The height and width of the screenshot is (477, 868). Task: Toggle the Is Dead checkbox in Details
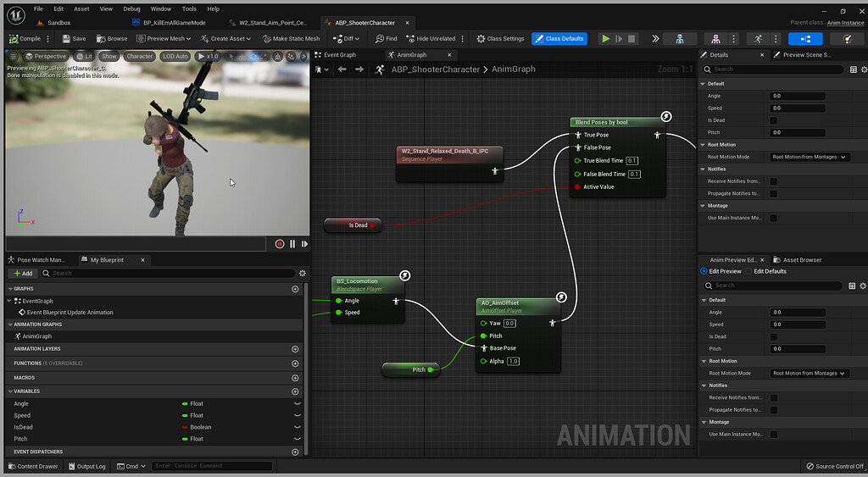point(773,120)
